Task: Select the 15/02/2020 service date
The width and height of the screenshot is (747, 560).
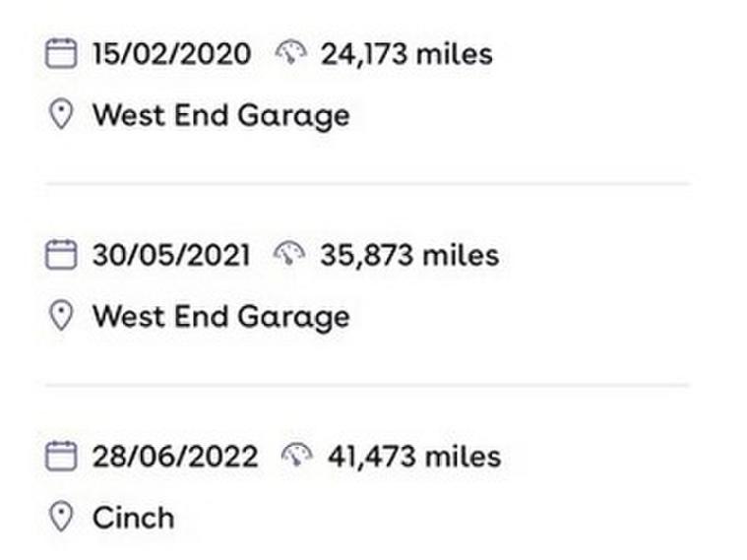Action: pos(171,53)
